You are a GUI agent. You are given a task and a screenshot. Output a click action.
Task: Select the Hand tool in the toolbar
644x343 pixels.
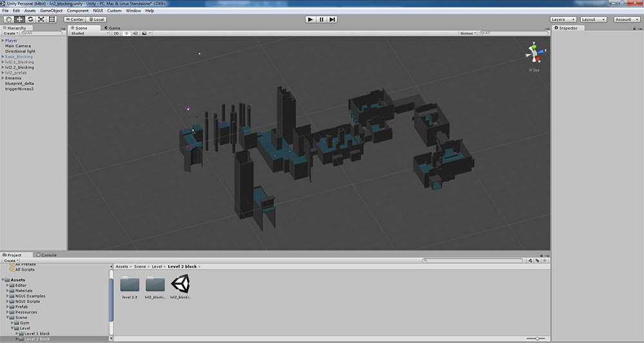pyautogui.click(x=8, y=19)
